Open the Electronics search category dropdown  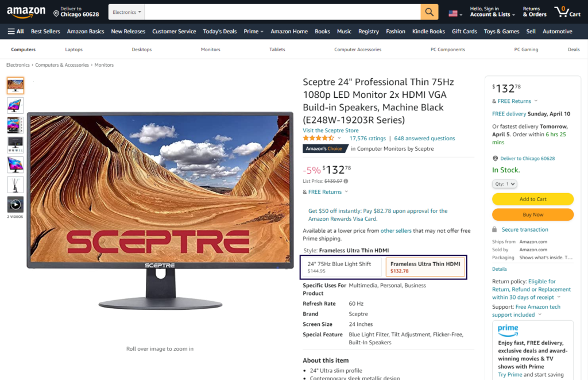click(127, 12)
